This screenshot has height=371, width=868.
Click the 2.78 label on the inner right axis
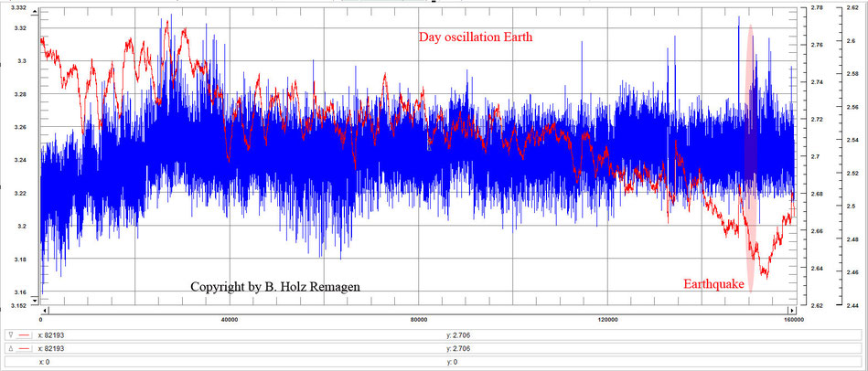[816, 7]
